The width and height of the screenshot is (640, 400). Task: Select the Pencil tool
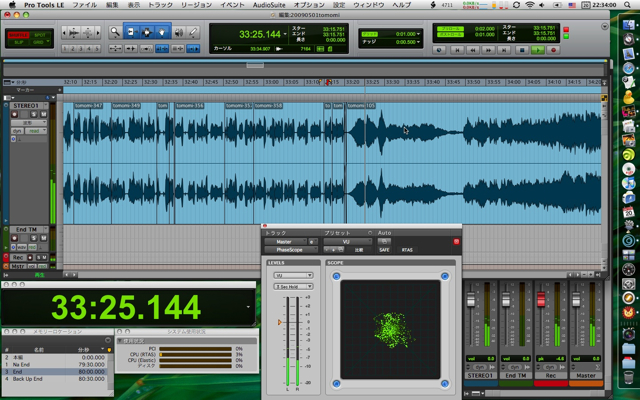point(193,31)
